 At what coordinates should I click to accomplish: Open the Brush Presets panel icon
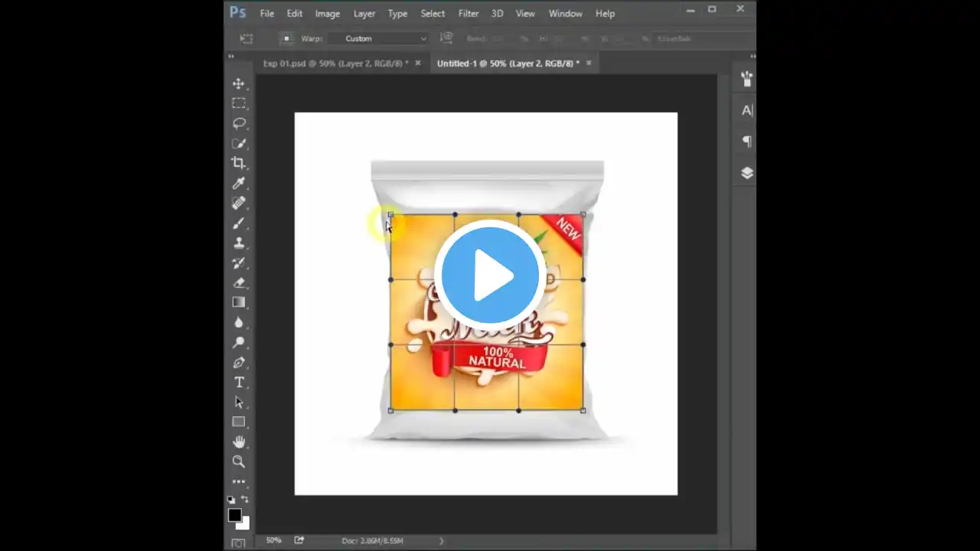[746, 79]
